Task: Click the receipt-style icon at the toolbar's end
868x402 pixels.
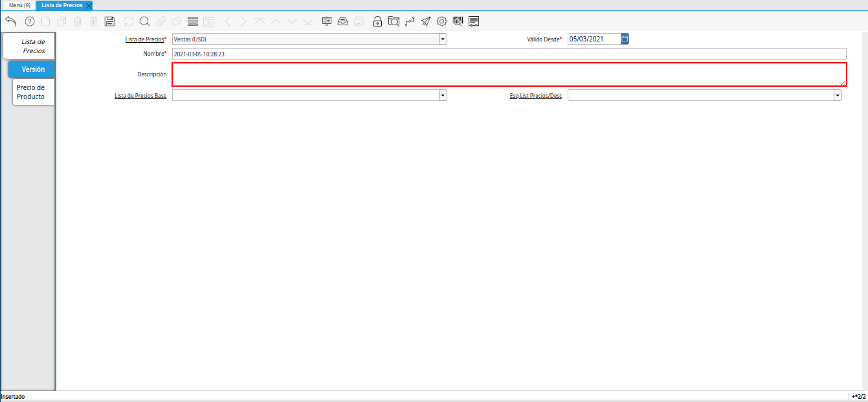Action: (474, 21)
